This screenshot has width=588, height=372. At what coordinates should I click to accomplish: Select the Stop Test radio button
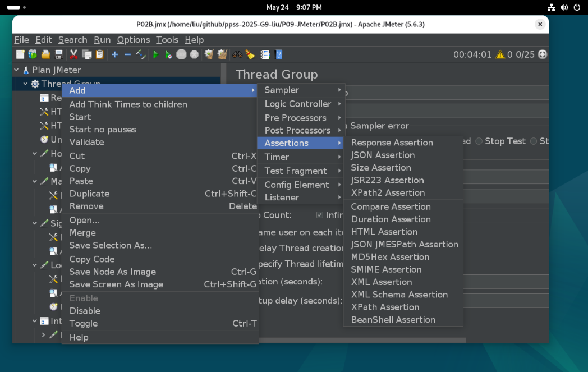tap(479, 141)
